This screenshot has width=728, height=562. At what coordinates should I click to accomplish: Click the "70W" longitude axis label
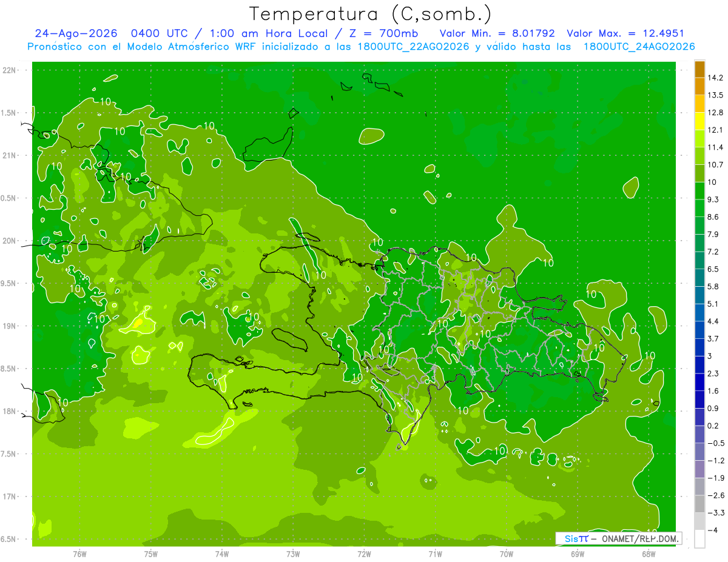(507, 554)
